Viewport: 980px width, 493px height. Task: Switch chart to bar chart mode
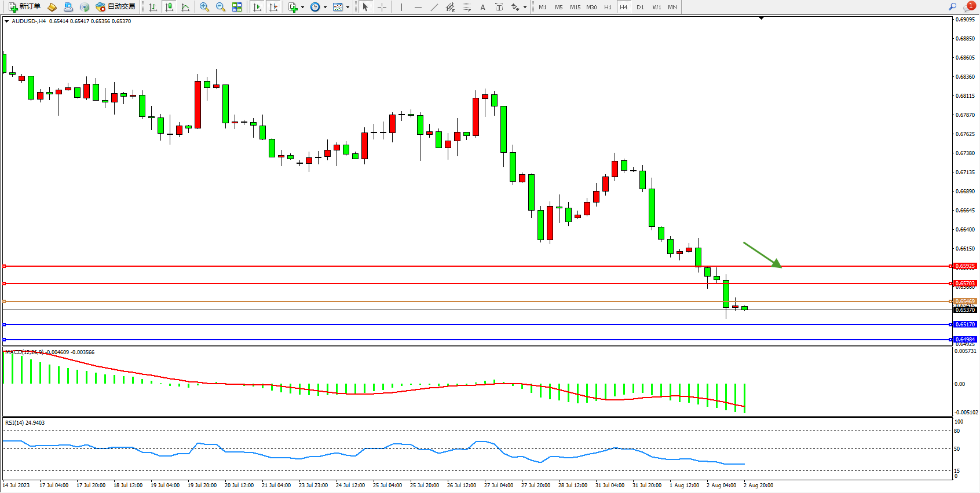(153, 7)
